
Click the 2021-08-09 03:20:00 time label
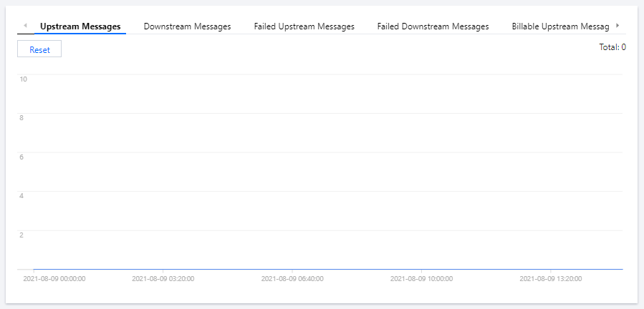pyautogui.click(x=163, y=279)
